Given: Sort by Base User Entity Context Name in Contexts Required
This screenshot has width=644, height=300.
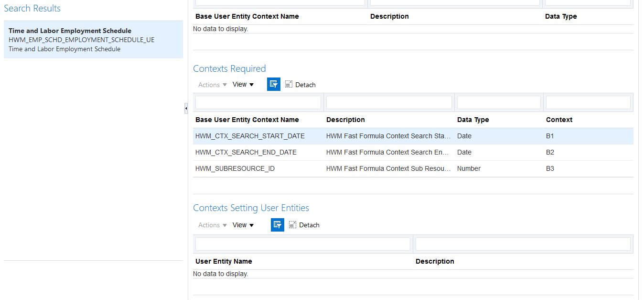Looking at the screenshot, I should tap(247, 120).
